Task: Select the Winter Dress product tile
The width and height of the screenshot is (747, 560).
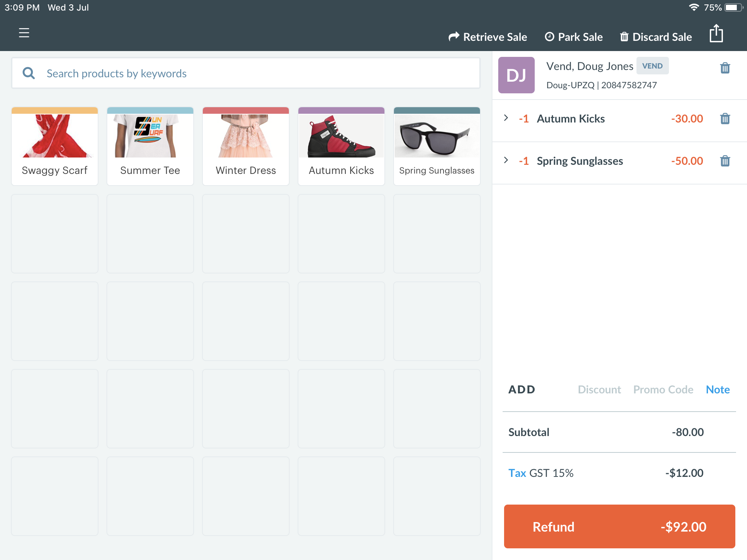Action: (x=246, y=146)
